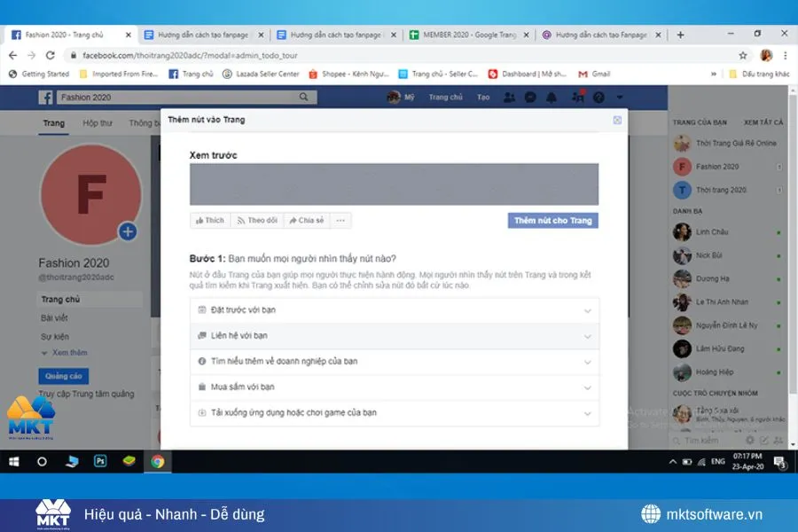Open the account dropdown arrow in top bar
Image resolution: width=798 pixels, height=532 pixels.
[619, 98]
